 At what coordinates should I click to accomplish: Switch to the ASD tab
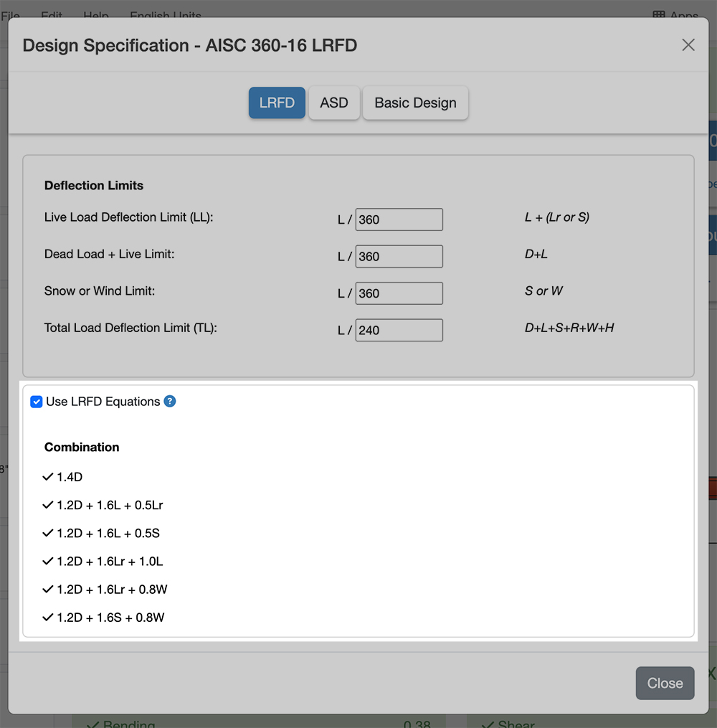pos(334,103)
